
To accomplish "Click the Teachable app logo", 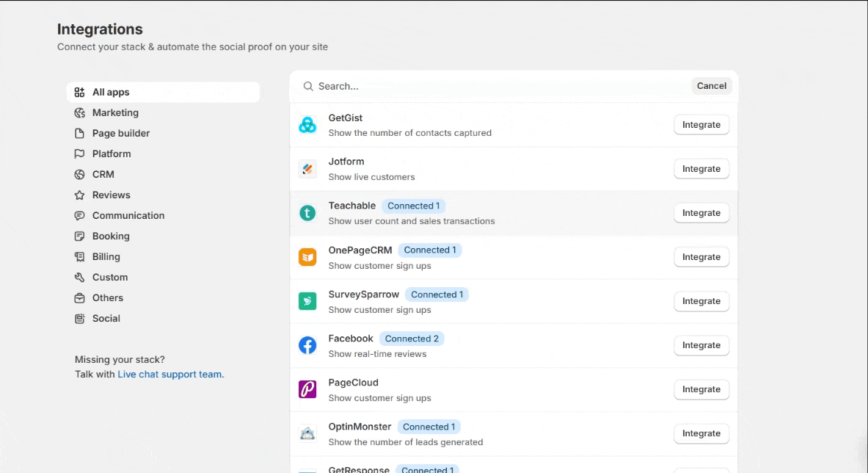I will [307, 213].
